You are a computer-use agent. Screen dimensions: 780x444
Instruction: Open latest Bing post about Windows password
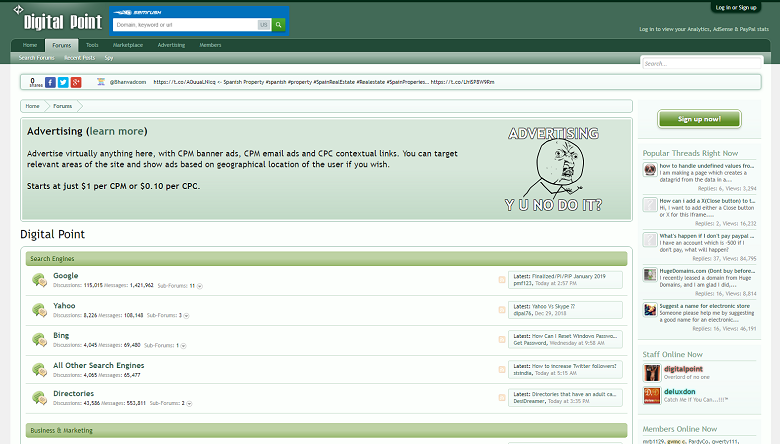click(x=574, y=336)
